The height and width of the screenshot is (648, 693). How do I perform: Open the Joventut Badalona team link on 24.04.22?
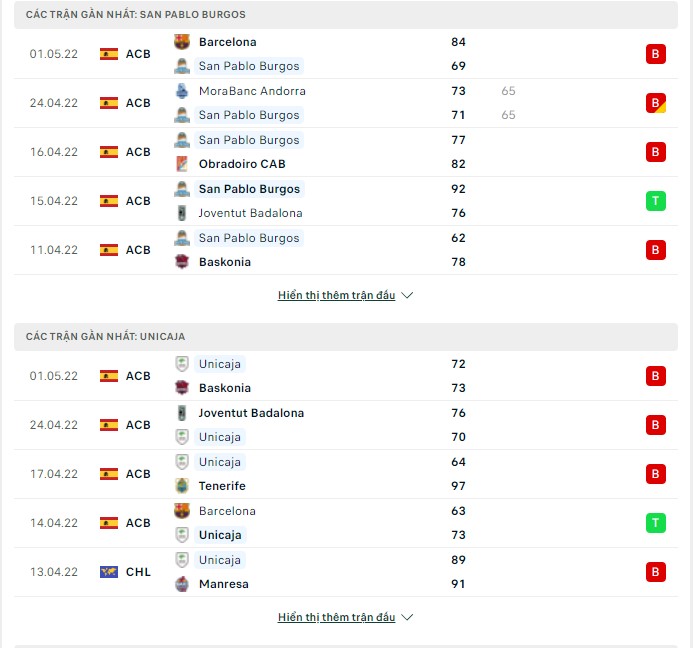(251, 413)
